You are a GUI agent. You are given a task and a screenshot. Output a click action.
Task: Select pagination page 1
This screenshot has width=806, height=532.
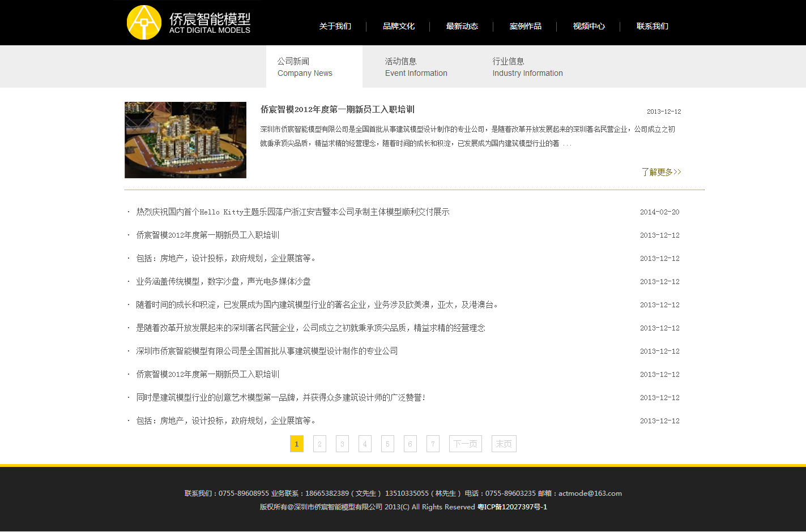(297, 444)
